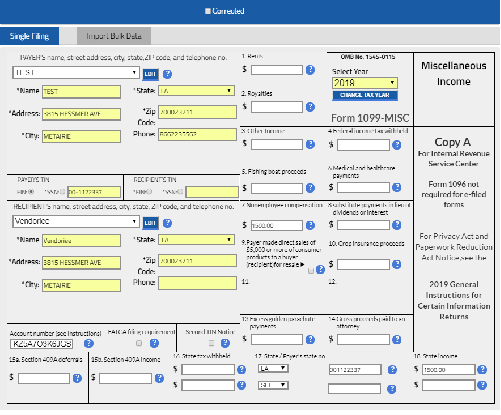The image size is (501, 415).
Task: View help for first Payer's state no. row
Action: [392, 369]
